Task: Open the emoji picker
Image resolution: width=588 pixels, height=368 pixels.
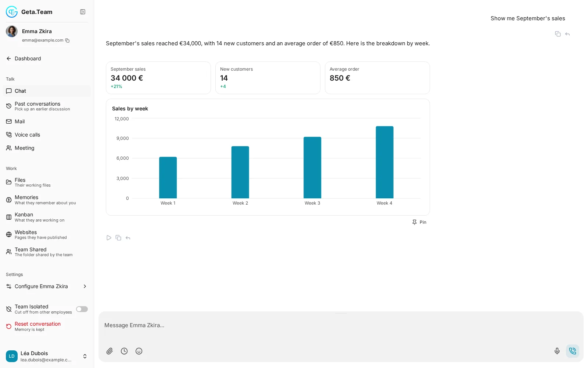Action: tap(139, 351)
